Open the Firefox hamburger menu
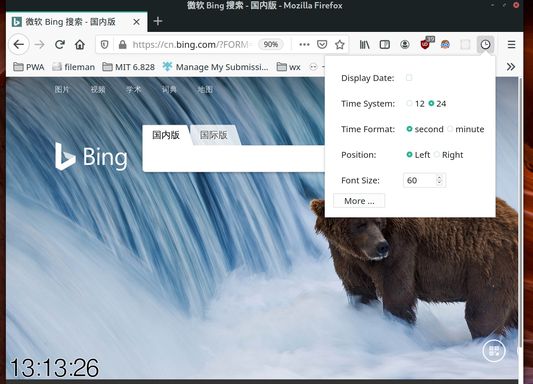Screen dimensions: 533x384 tap(511, 45)
